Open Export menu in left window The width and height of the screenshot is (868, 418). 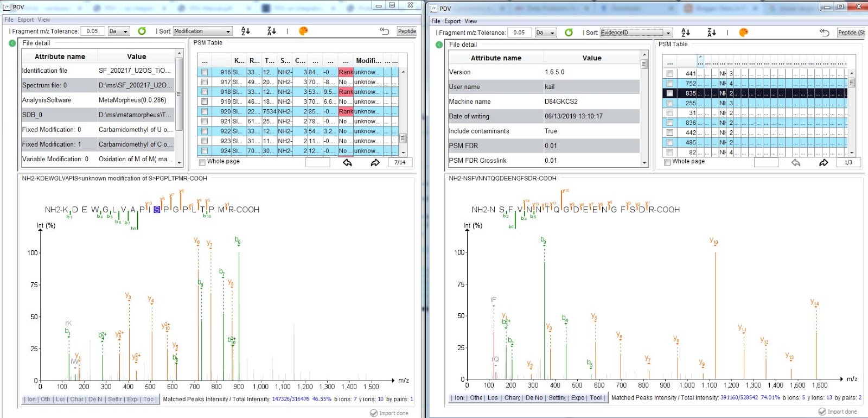click(x=25, y=20)
